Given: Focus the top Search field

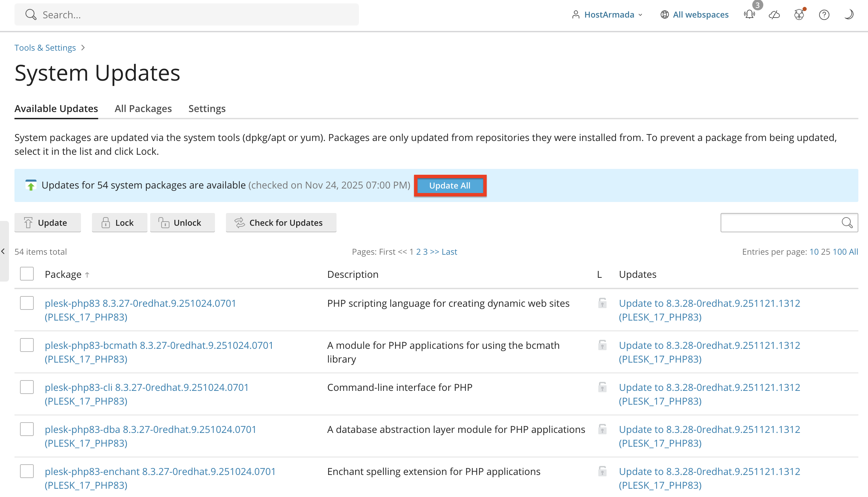Looking at the screenshot, I should (x=187, y=14).
